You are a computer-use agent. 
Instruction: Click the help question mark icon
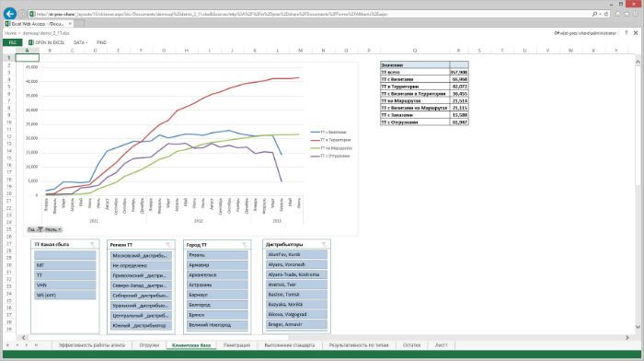[x=626, y=33]
